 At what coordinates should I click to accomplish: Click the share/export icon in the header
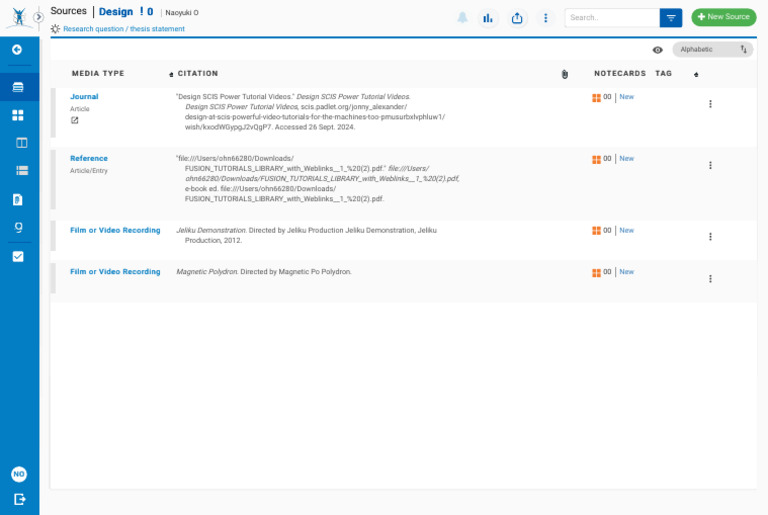coord(517,18)
